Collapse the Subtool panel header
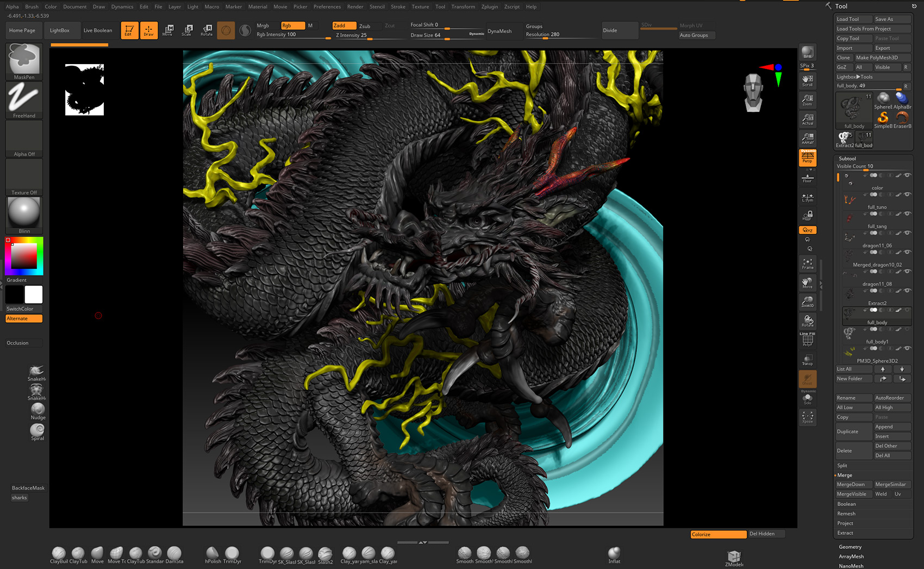 [x=847, y=159]
